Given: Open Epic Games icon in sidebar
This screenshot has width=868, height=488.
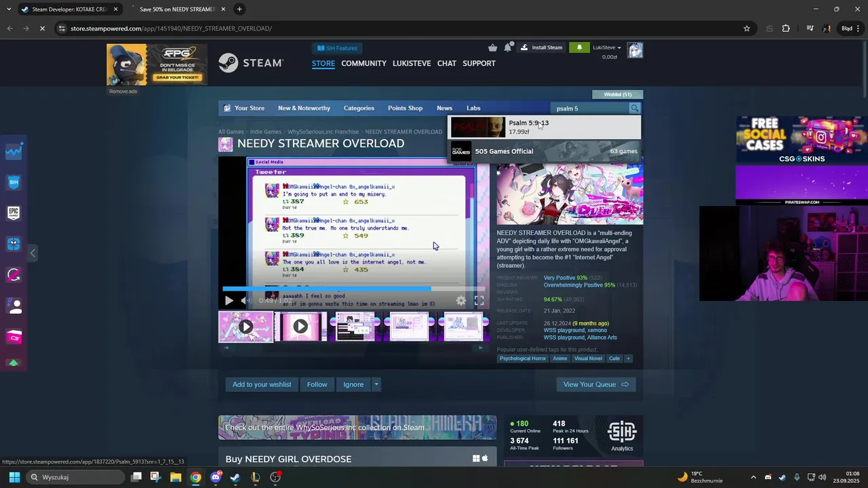Looking at the screenshot, I should 14,213.
